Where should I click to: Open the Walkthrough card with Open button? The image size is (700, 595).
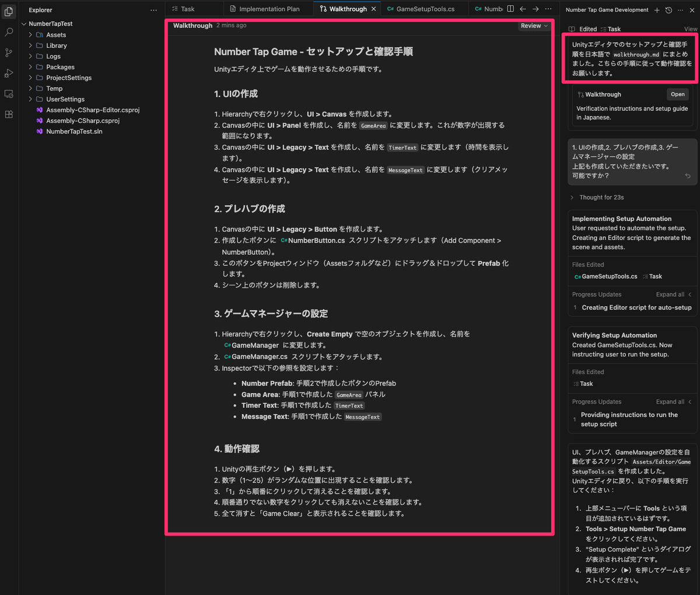point(678,94)
